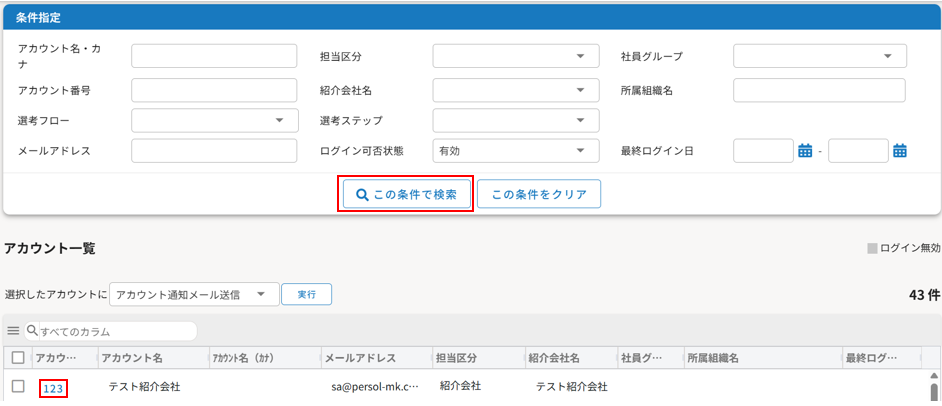Expand the 担当区分 dropdown

click(516, 56)
